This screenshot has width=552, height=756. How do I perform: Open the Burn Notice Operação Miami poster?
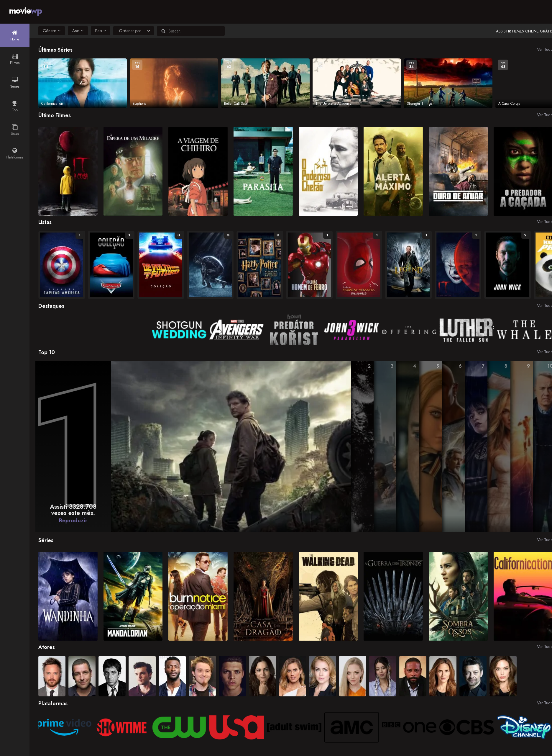tap(198, 596)
